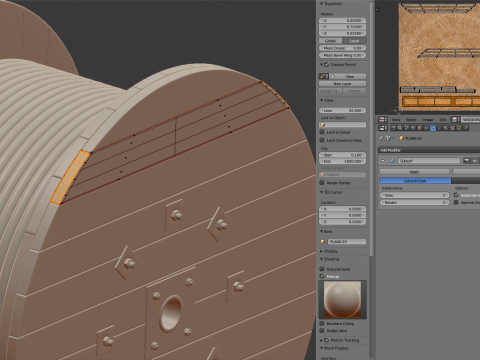Open the Constraints properties tab icon
This screenshot has width=480, height=360.
(x=426, y=128)
